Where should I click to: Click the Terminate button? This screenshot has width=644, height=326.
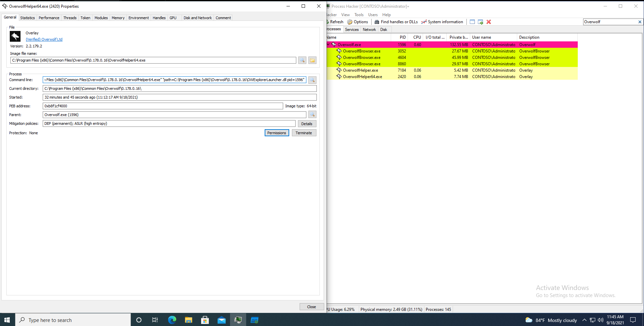(304, 133)
